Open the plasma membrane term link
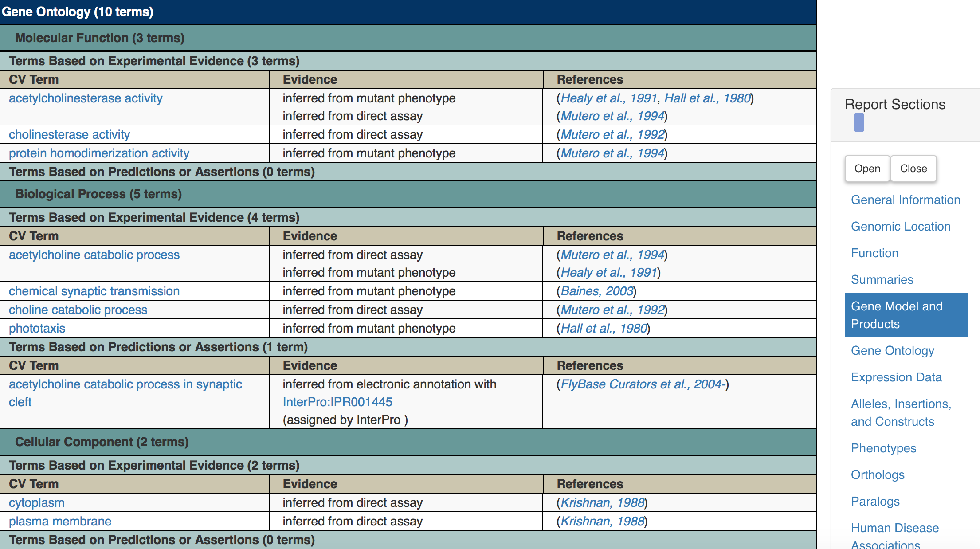 pyautogui.click(x=60, y=521)
